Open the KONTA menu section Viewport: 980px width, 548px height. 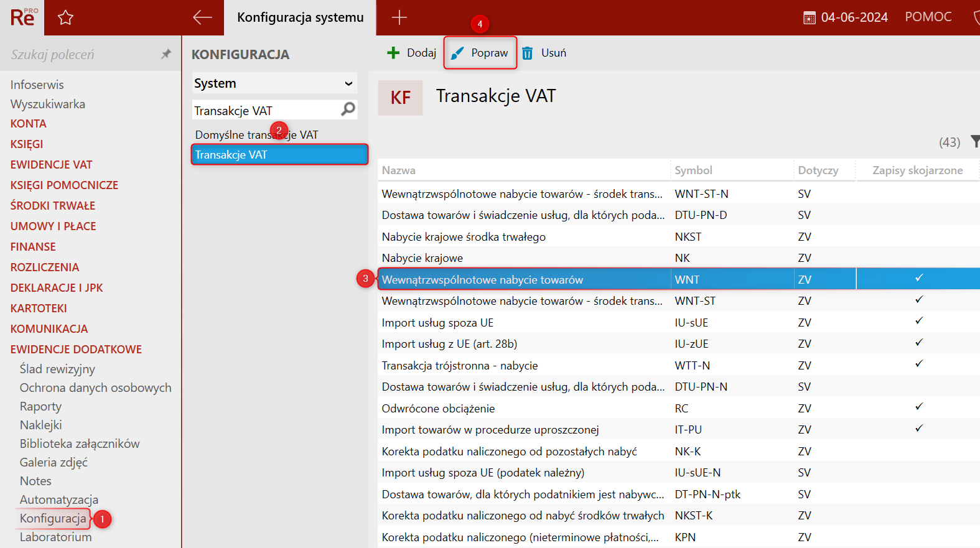tap(29, 124)
